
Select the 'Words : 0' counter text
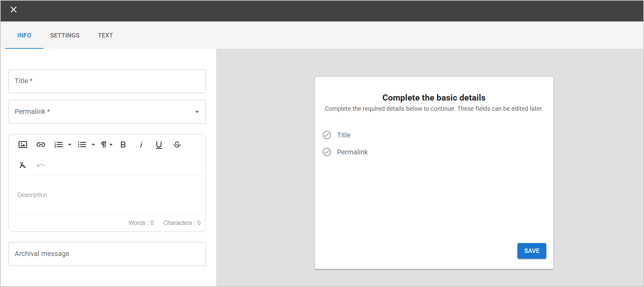pos(141,223)
